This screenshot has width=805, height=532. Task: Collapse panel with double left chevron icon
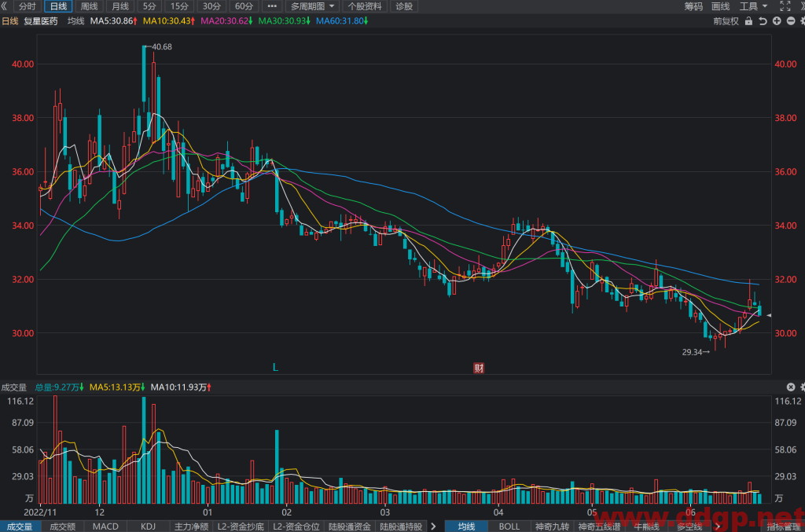[x=4, y=6]
